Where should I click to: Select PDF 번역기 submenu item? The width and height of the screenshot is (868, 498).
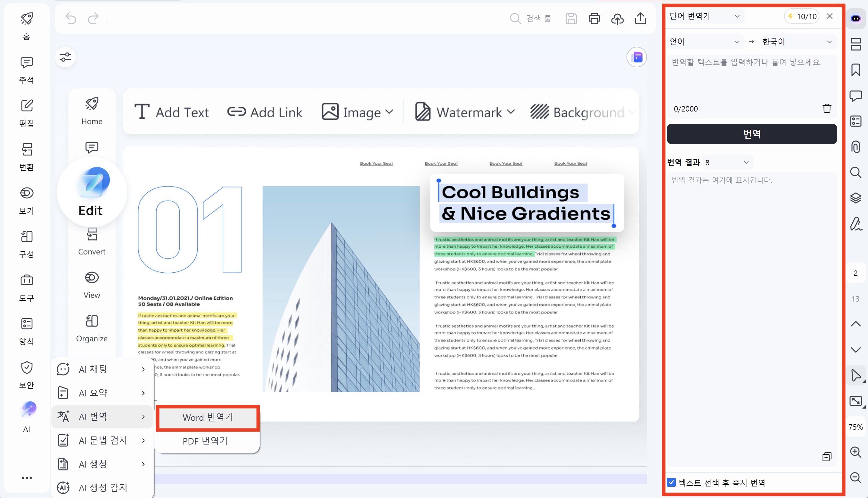click(205, 441)
